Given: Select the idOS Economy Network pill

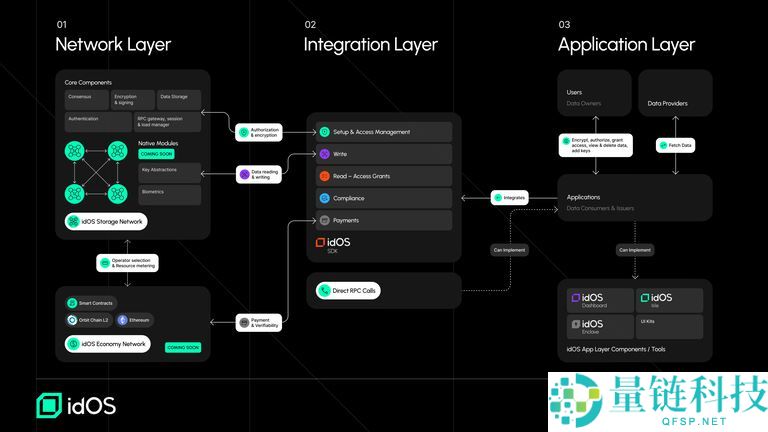Looking at the screenshot, I should [107, 344].
